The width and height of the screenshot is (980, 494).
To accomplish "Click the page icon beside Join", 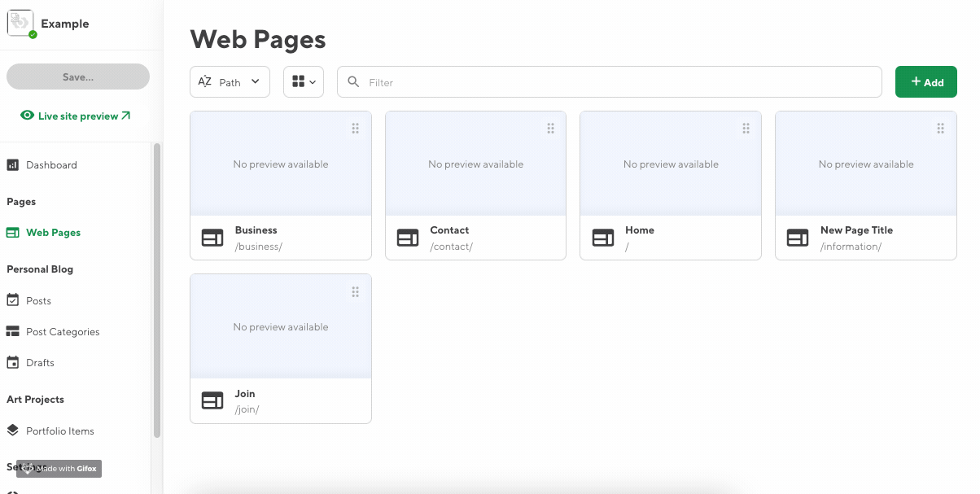I will [x=212, y=400].
